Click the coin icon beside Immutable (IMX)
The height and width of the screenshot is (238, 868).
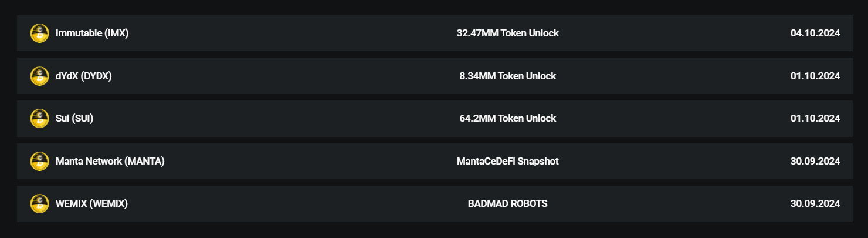pos(39,33)
